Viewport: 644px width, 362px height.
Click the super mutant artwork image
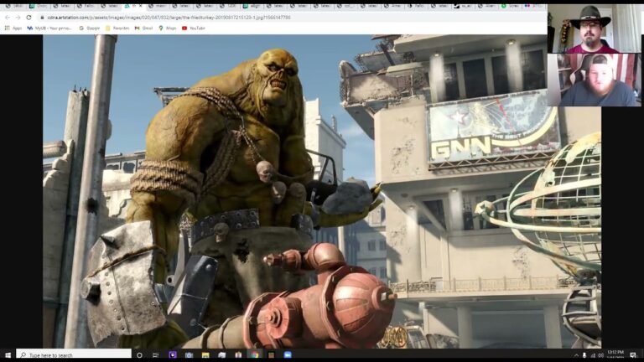click(322, 191)
